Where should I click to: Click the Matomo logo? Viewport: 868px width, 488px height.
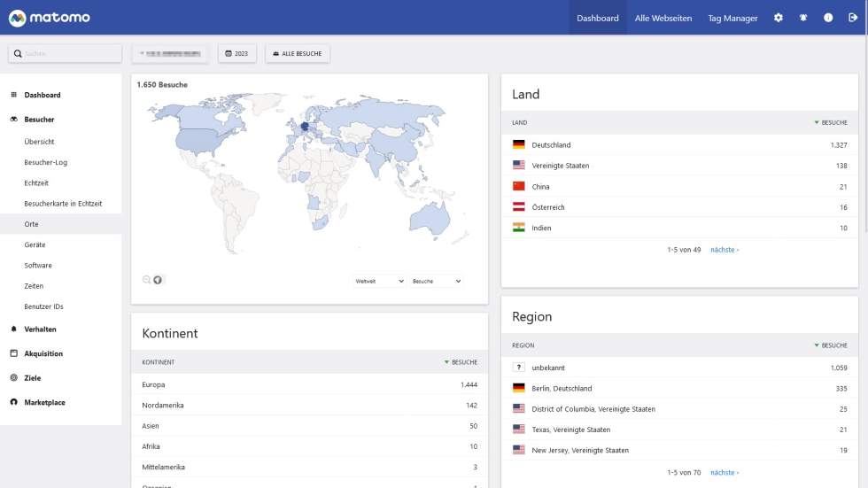[49, 18]
